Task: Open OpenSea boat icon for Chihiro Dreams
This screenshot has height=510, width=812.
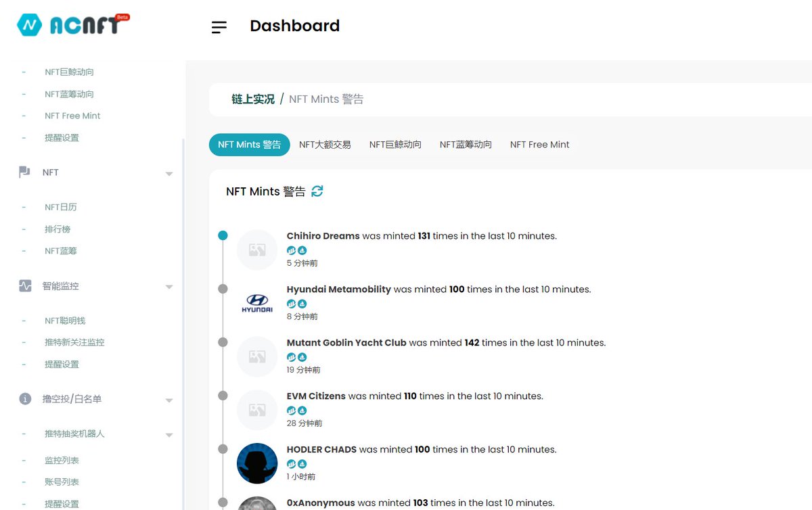Action: coord(302,250)
